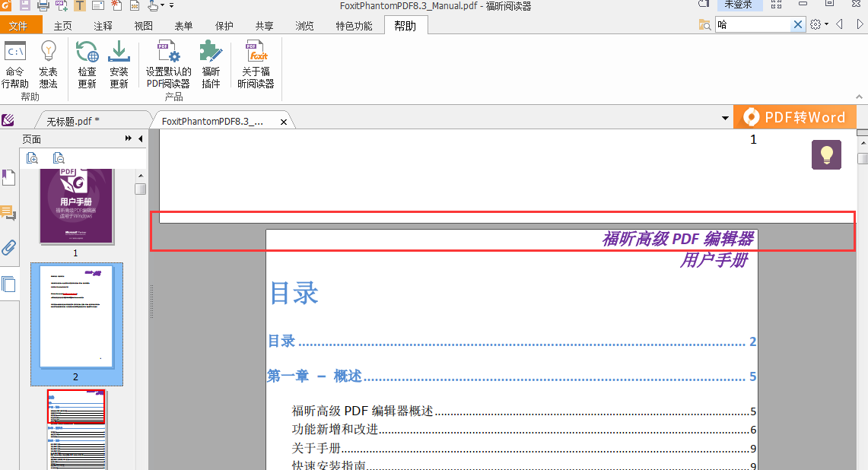Image resolution: width=868 pixels, height=470 pixels.
Task: Switch to the 注释 ribbon tab
Action: (103, 26)
